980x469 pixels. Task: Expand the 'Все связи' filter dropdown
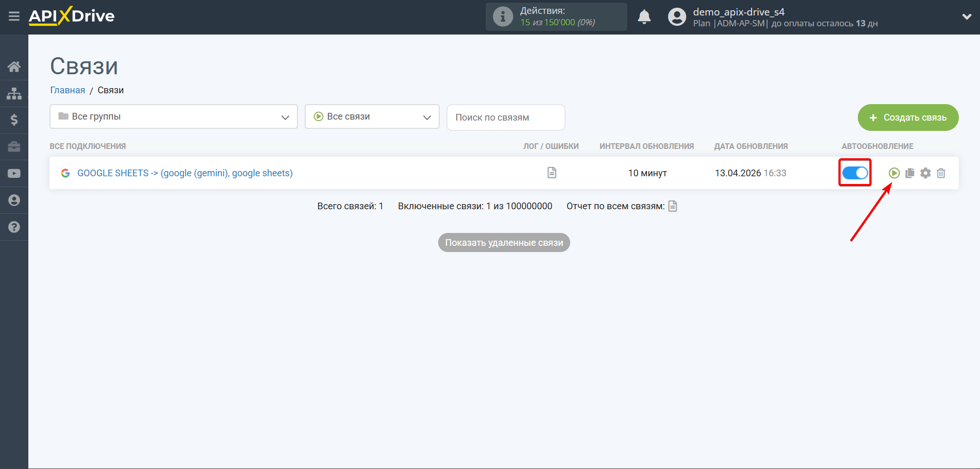[x=372, y=116]
